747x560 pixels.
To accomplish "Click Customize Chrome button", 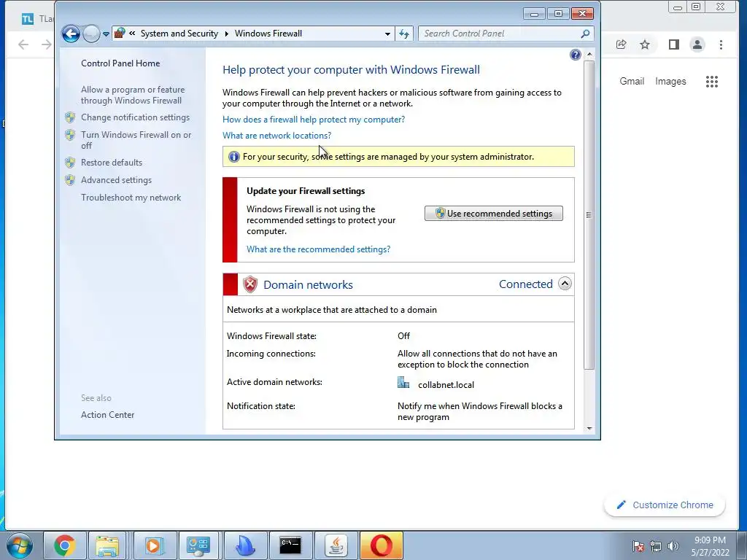I will pyautogui.click(x=665, y=505).
